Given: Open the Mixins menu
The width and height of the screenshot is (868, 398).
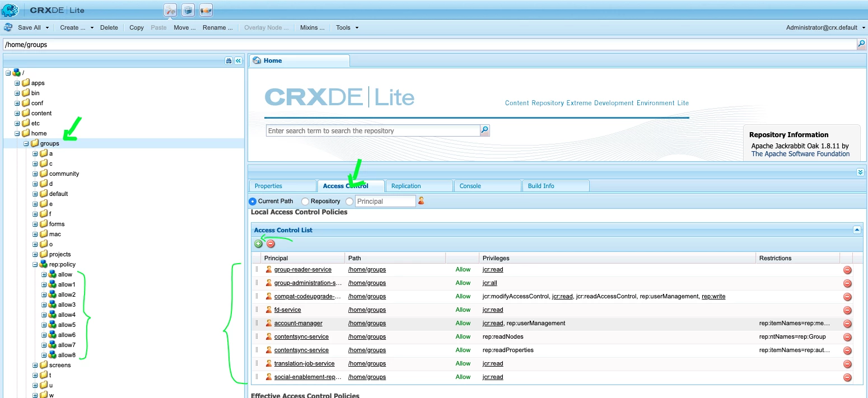Looking at the screenshot, I should (x=312, y=27).
